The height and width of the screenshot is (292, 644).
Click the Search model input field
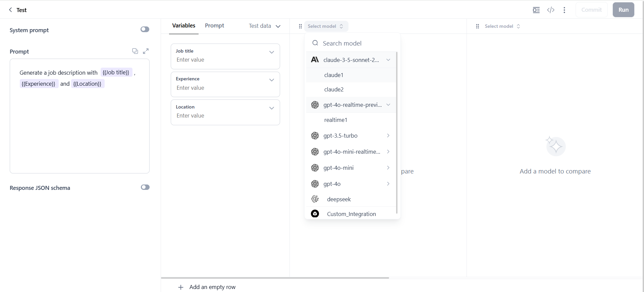coord(356,43)
